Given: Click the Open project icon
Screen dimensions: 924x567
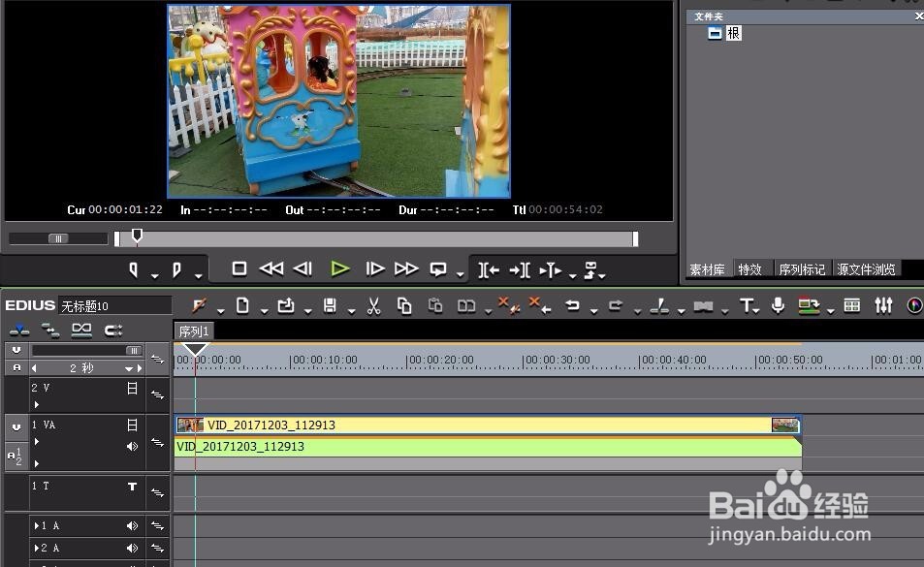Looking at the screenshot, I should pos(286,305).
